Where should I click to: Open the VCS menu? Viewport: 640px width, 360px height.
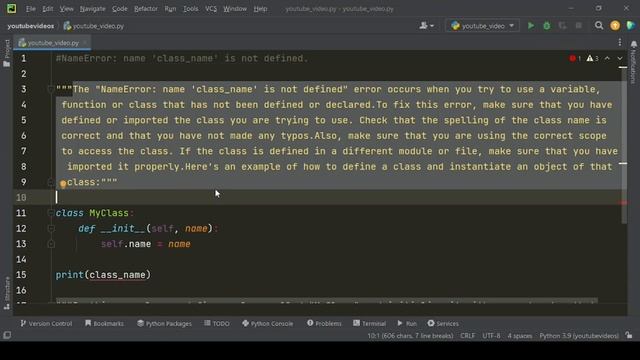[211, 9]
